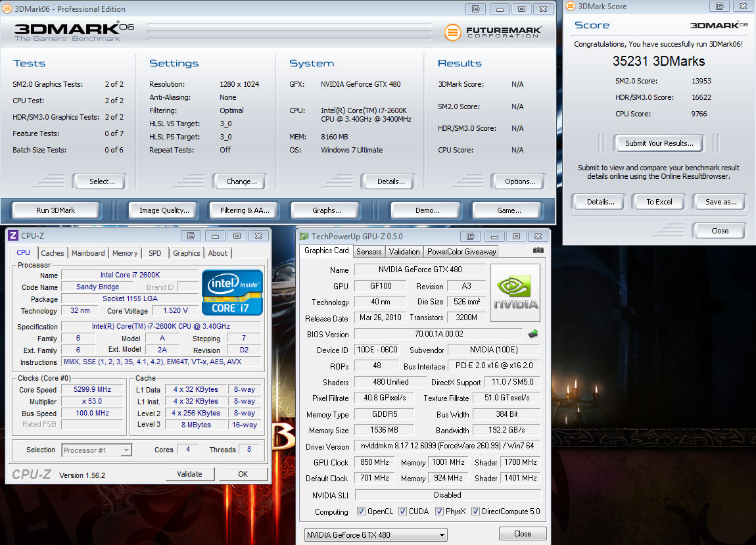Open the About tab in CPU-Z
This screenshot has height=545, width=756.
pos(218,252)
